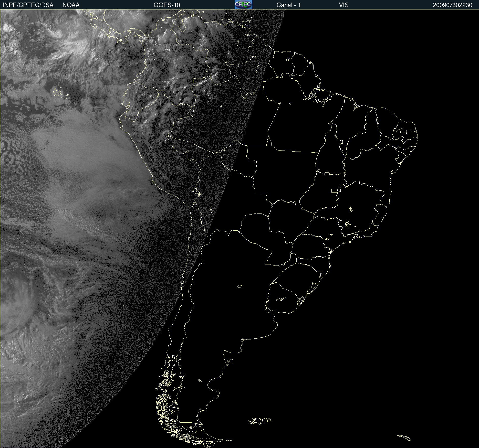Screen dimensions: 479x448
Task: Click the Canal - 1 label
Action: click(x=289, y=5)
